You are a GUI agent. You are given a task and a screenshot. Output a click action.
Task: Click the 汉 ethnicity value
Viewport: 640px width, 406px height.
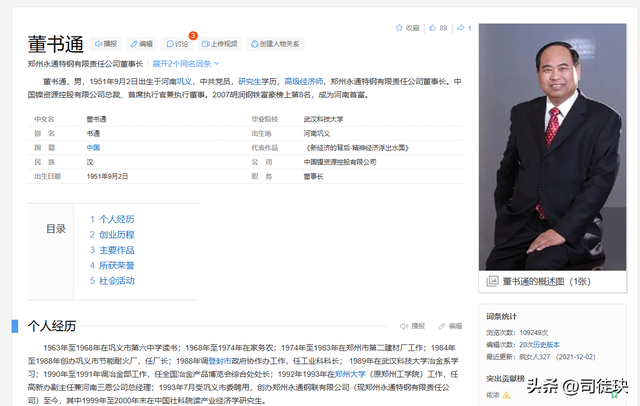90,162
